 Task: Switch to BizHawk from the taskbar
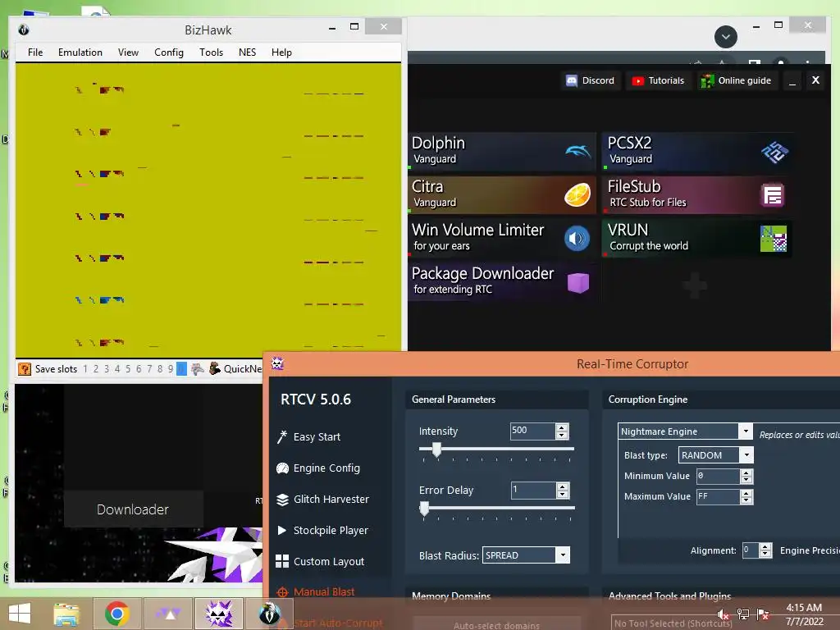[269, 614]
